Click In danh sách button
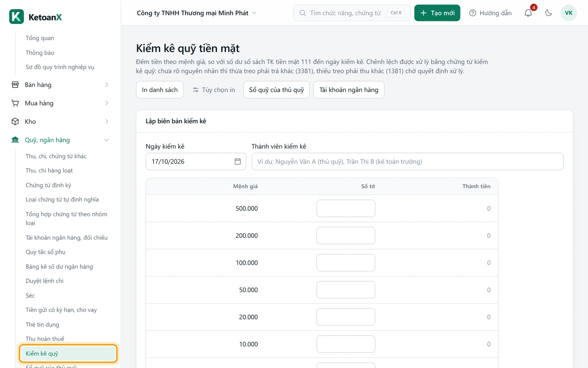Screen dimensions: 588x368 tap(160, 90)
